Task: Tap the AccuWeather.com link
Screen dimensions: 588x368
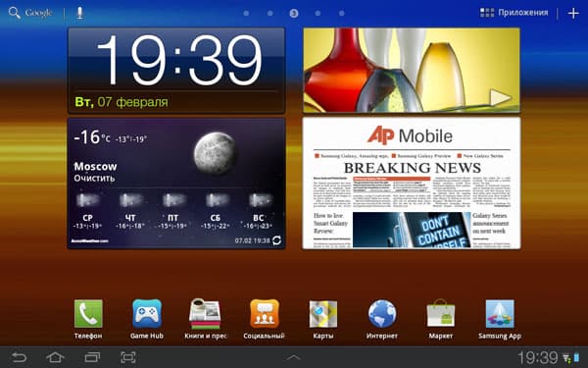Action: tap(90, 240)
